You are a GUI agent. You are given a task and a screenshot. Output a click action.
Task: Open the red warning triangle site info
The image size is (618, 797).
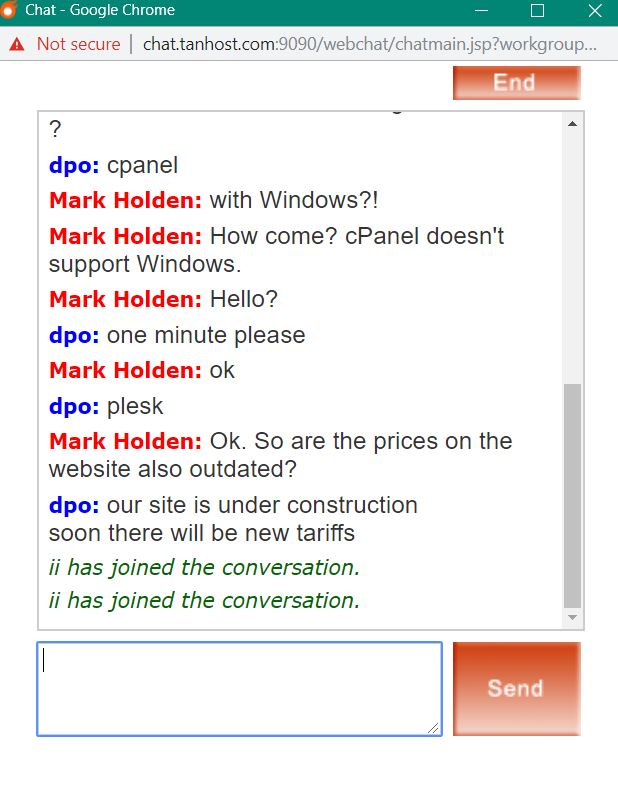[x=17, y=44]
